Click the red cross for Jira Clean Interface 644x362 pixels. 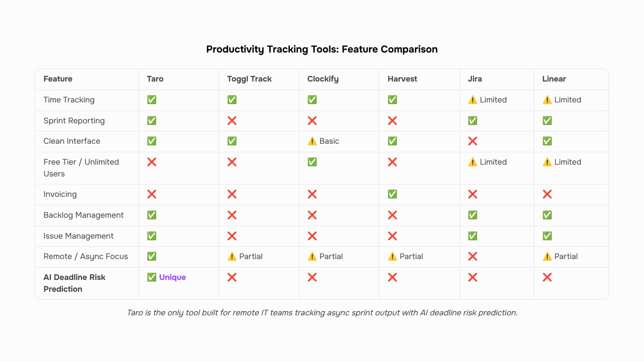click(473, 141)
